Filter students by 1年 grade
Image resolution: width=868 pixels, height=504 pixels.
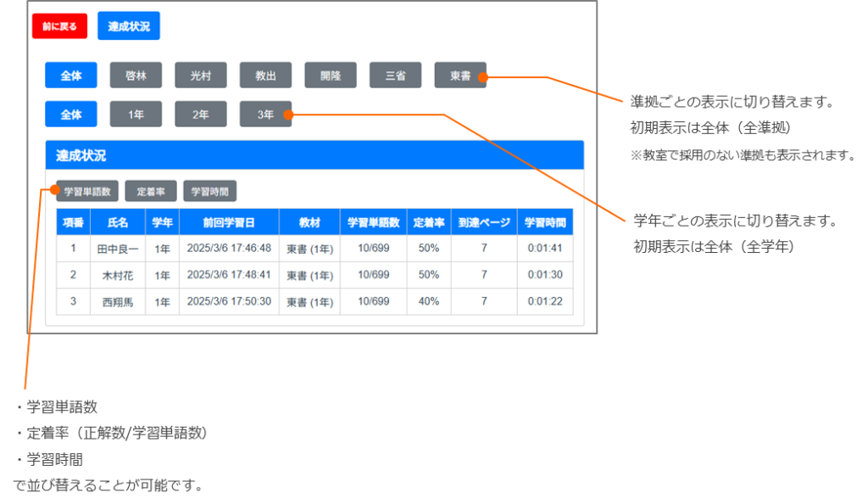click(x=136, y=115)
